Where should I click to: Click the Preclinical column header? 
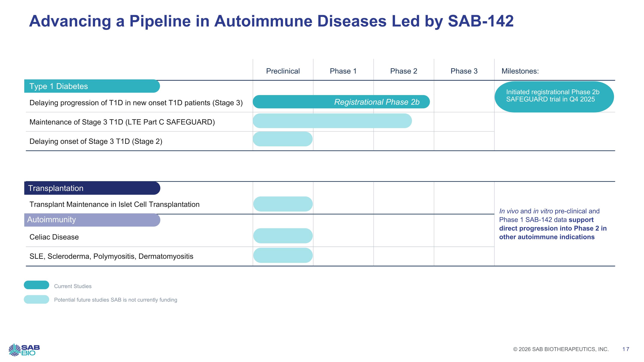[283, 71]
